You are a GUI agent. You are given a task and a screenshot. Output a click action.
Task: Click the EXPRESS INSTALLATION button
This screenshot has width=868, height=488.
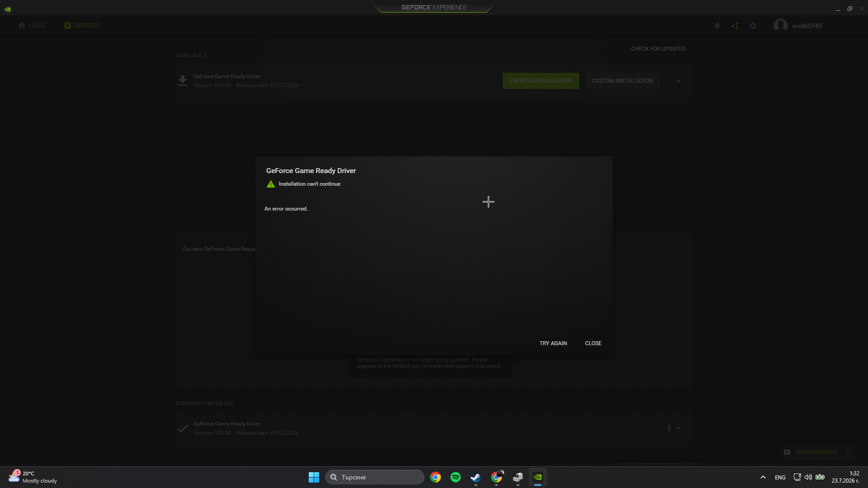541,81
